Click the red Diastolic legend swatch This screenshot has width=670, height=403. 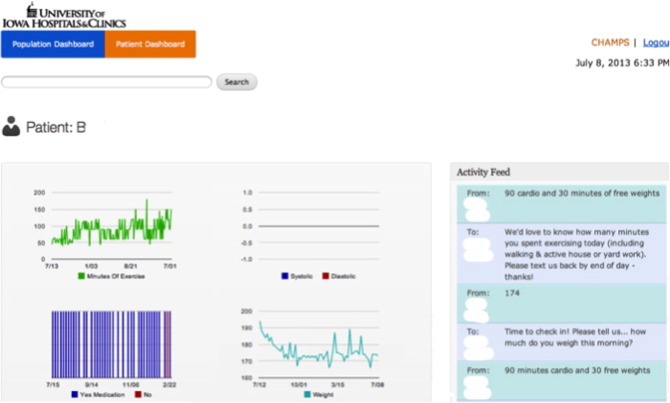tap(324, 276)
